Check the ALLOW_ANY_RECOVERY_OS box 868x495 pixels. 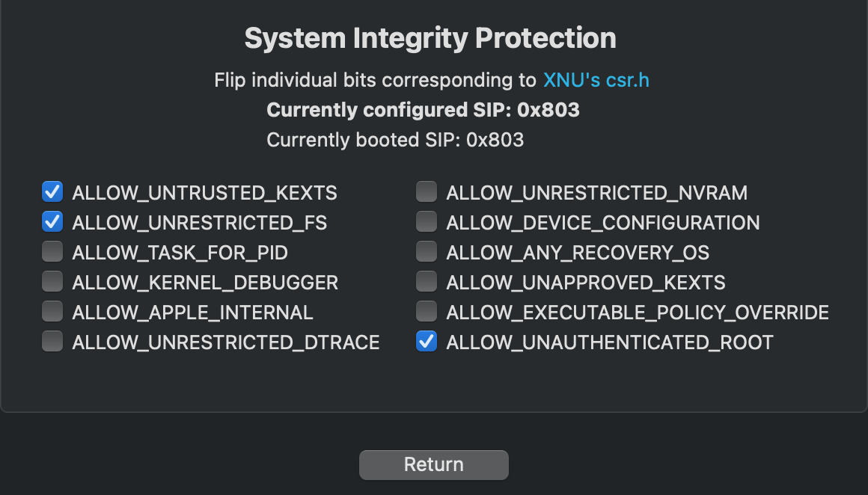pyautogui.click(x=427, y=252)
